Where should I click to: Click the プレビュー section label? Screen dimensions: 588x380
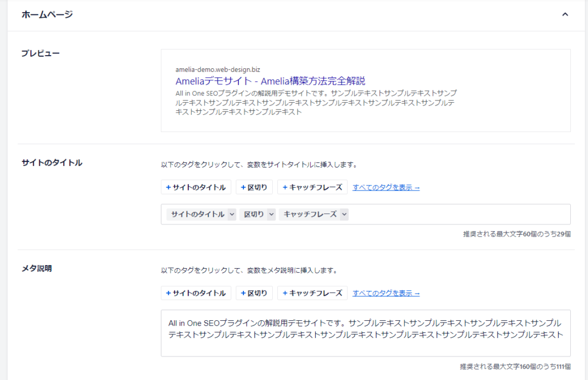[40, 53]
